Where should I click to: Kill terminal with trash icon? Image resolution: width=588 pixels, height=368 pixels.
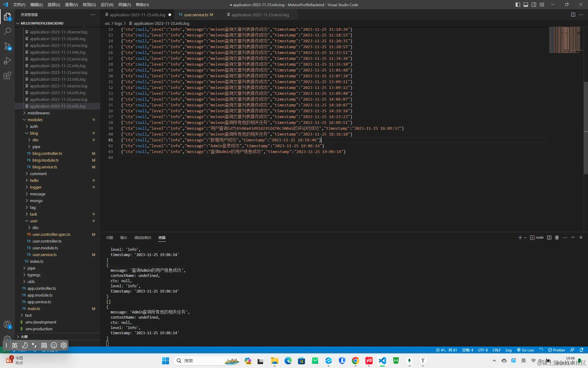click(x=557, y=238)
